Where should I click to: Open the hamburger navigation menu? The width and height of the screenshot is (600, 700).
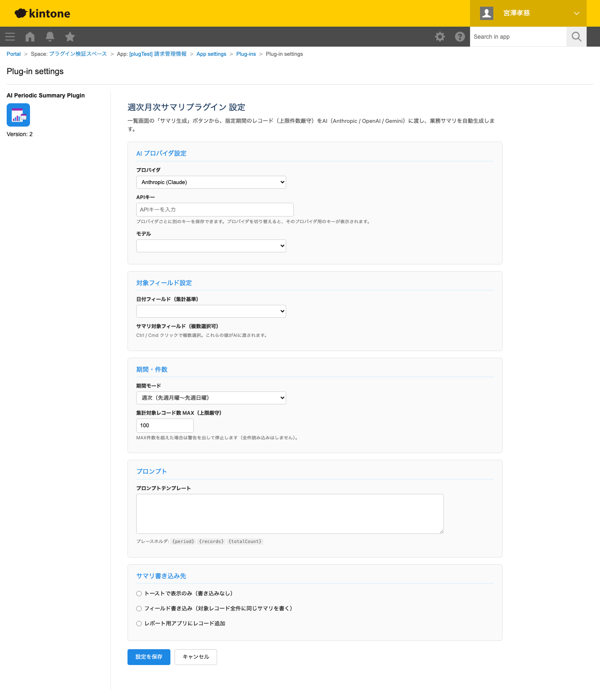click(10, 37)
